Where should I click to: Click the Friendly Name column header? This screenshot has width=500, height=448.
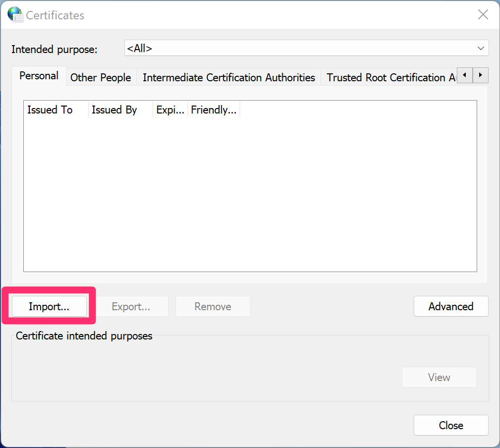click(x=214, y=110)
